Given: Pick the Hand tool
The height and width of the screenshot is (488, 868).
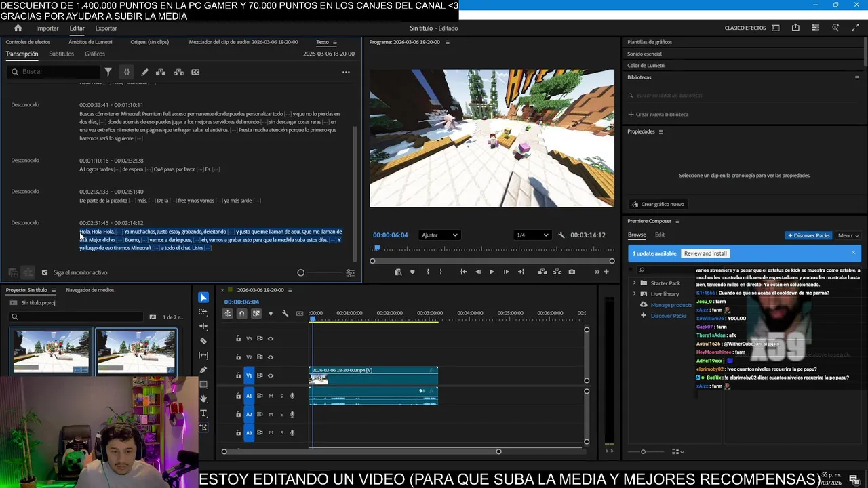Looking at the screenshot, I should (203, 399).
